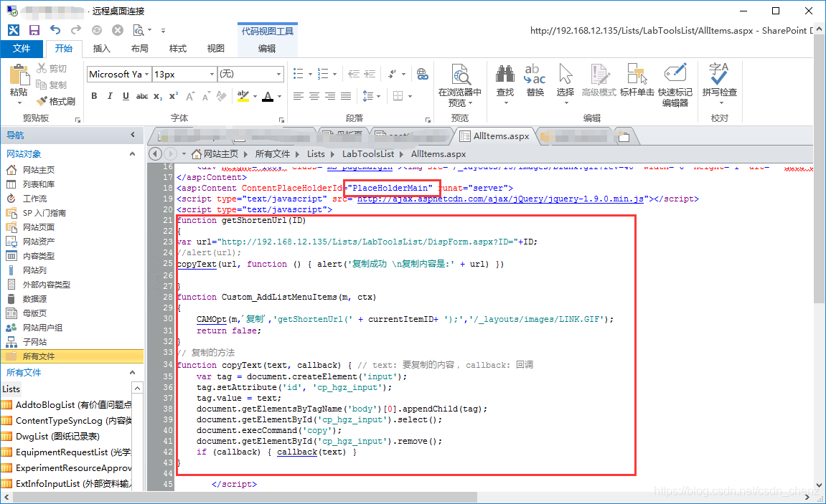Image resolution: width=826 pixels, height=504 pixels.
Task: Collapse the Site Objects (网站对象) section
Action: (x=132, y=153)
